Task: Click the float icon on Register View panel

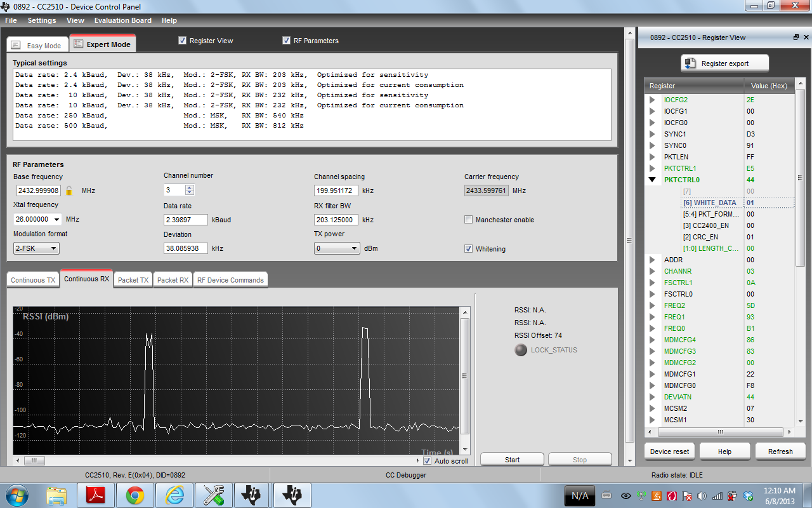Action: [x=796, y=37]
